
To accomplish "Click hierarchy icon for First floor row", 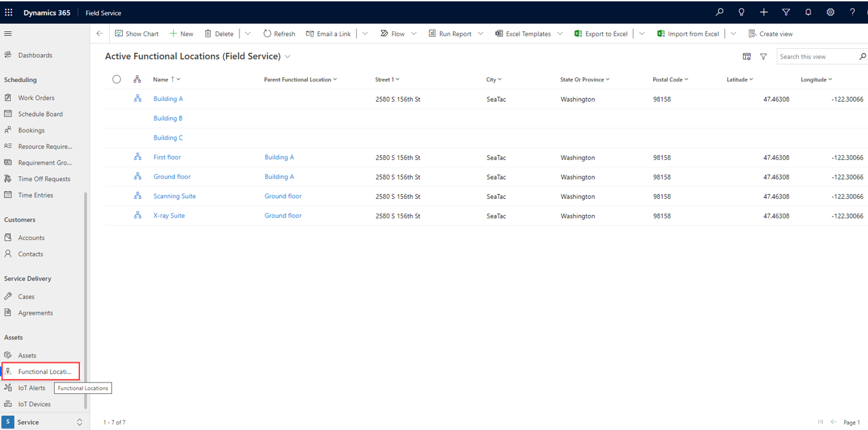I will click(x=138, y=157).
